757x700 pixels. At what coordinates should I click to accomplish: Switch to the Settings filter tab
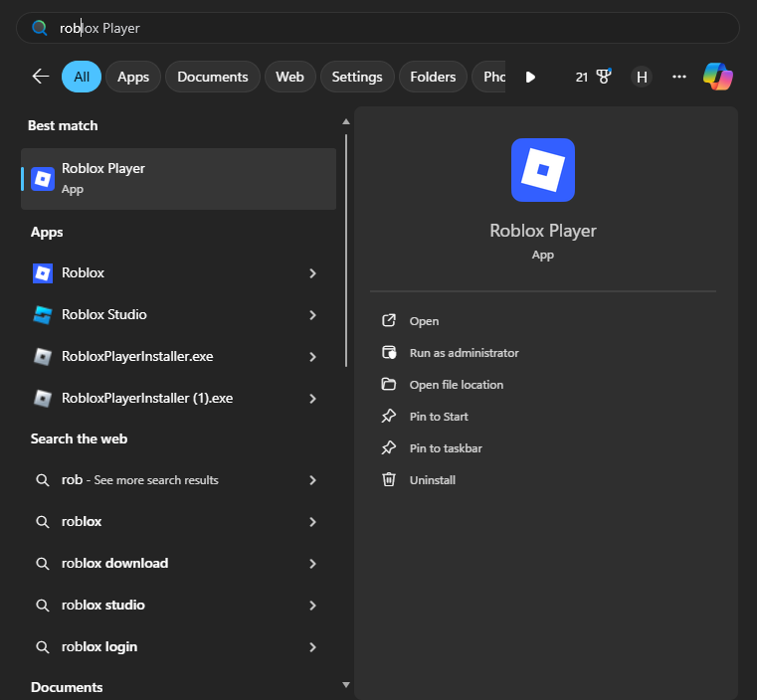click(x=357, y=77)
